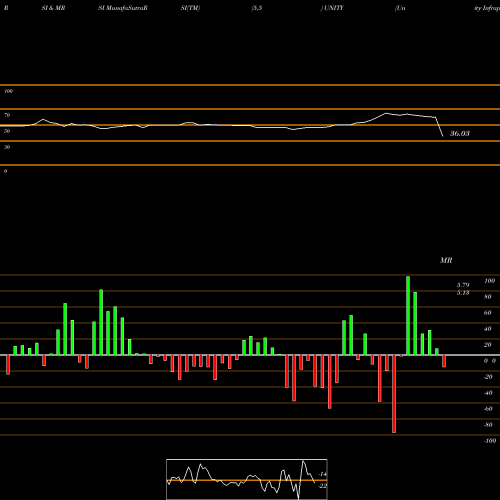Click the 60 label on MR axis

(x=488, y=313)
